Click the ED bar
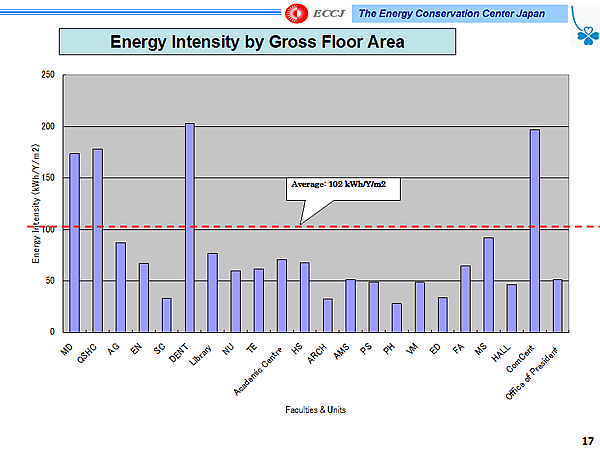The image size is (600, 450). [x=443, y=315]
